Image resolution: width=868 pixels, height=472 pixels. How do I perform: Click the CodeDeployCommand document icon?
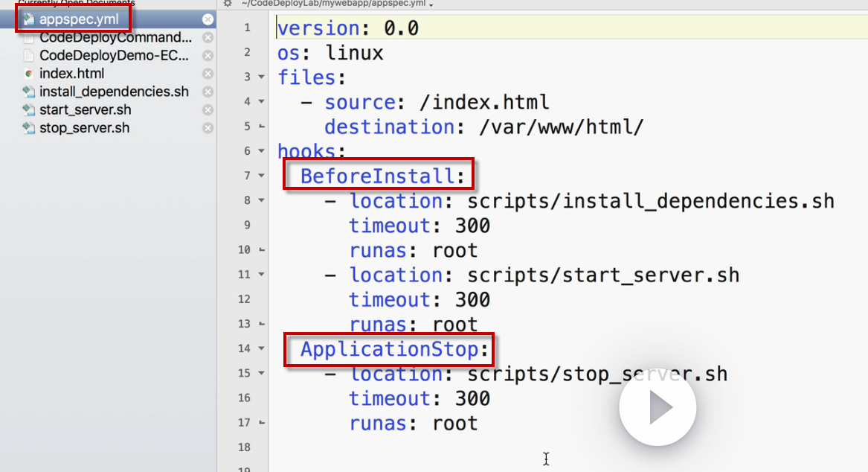[28, 38]
